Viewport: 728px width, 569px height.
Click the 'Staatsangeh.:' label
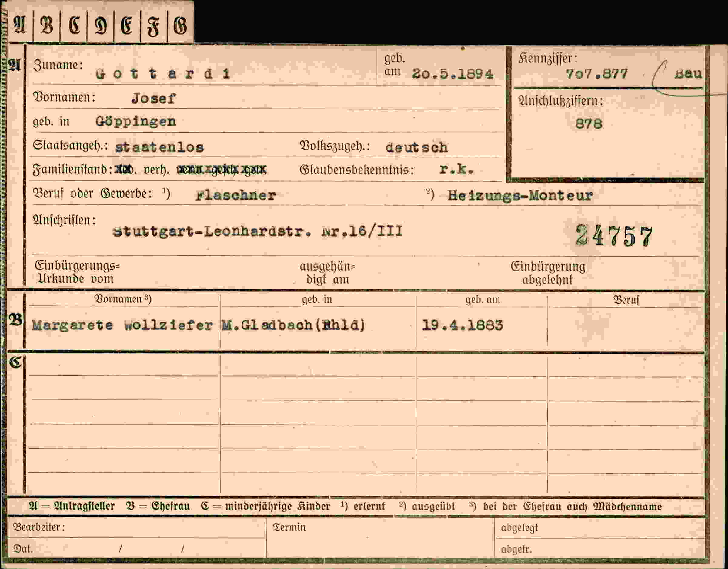click(70, 146)
